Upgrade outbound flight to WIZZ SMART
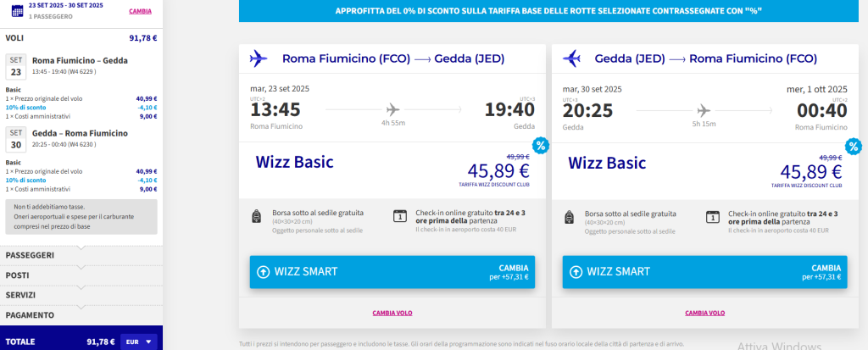The height and width of the screenshot is (350, 868). click(392, 272)
